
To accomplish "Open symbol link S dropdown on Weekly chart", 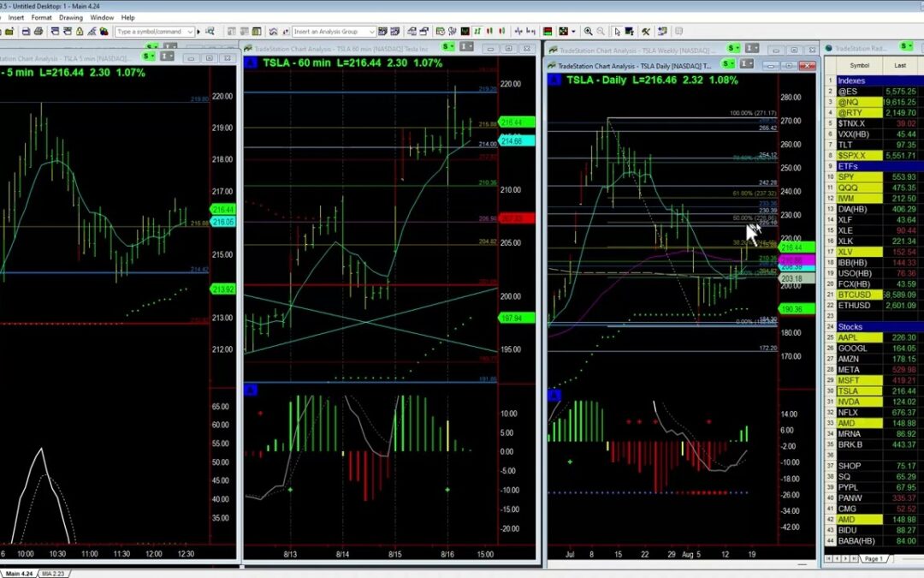I will click(x=734, y=48).
